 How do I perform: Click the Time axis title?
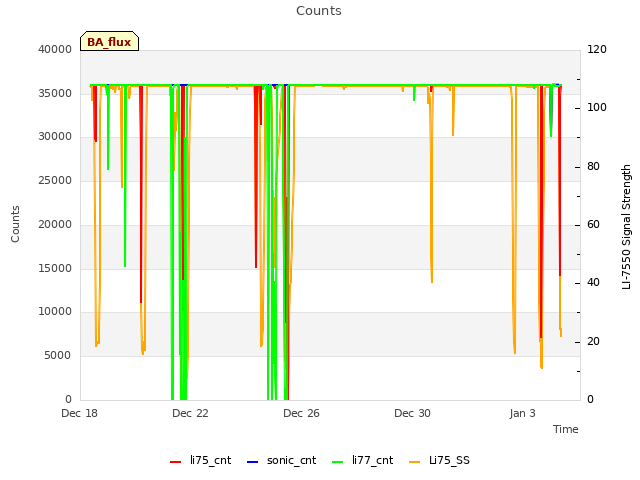point(566,429)
